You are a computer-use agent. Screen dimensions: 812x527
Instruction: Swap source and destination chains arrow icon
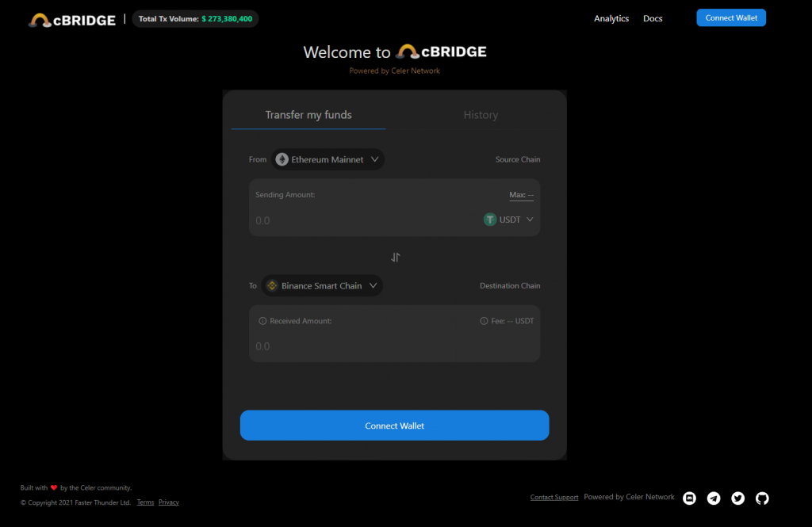coord(395,258)
